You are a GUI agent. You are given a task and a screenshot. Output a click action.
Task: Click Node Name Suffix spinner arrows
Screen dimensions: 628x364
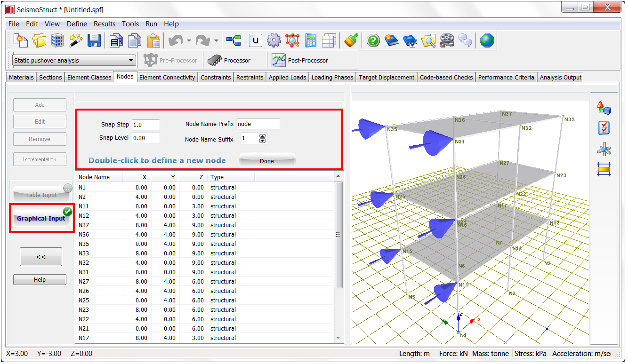(x=263, y=139)
